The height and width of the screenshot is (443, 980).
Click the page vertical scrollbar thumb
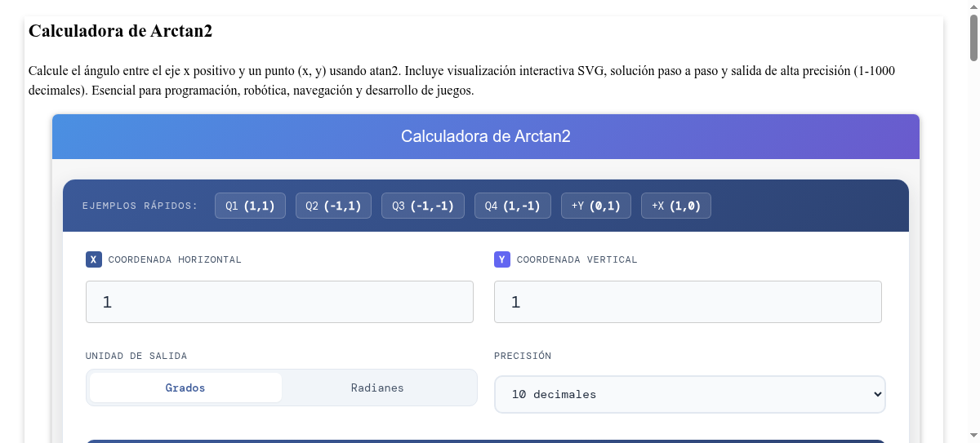[x=973, y=37]
